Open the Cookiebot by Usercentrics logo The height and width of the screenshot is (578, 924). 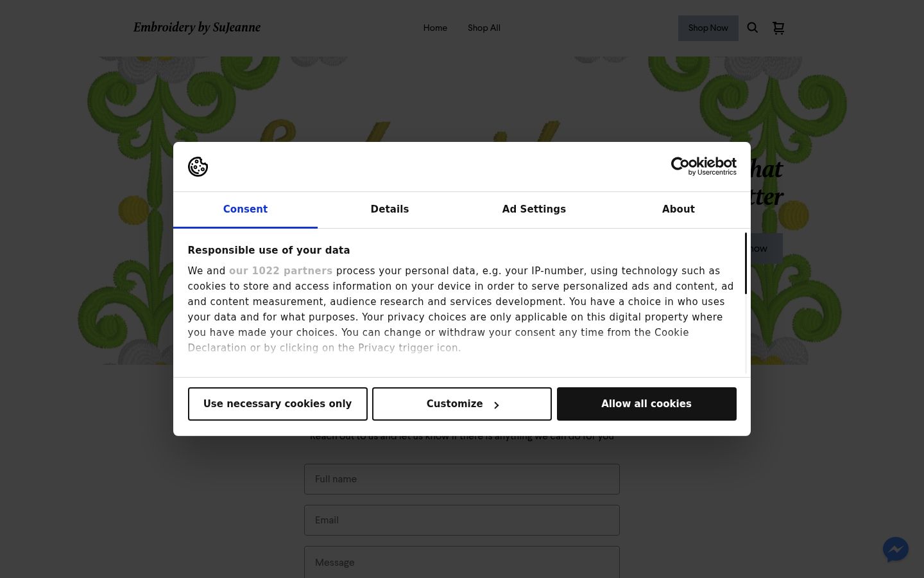coord(703,166)
